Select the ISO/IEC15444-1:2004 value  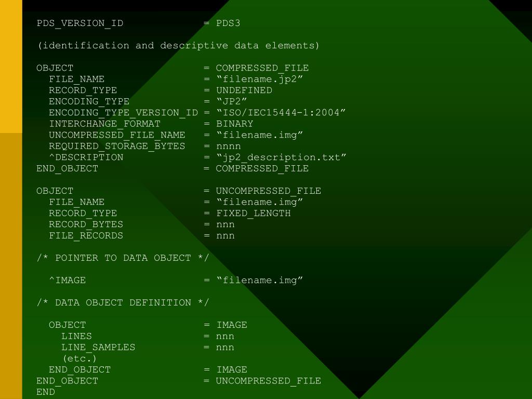point(281,113)
